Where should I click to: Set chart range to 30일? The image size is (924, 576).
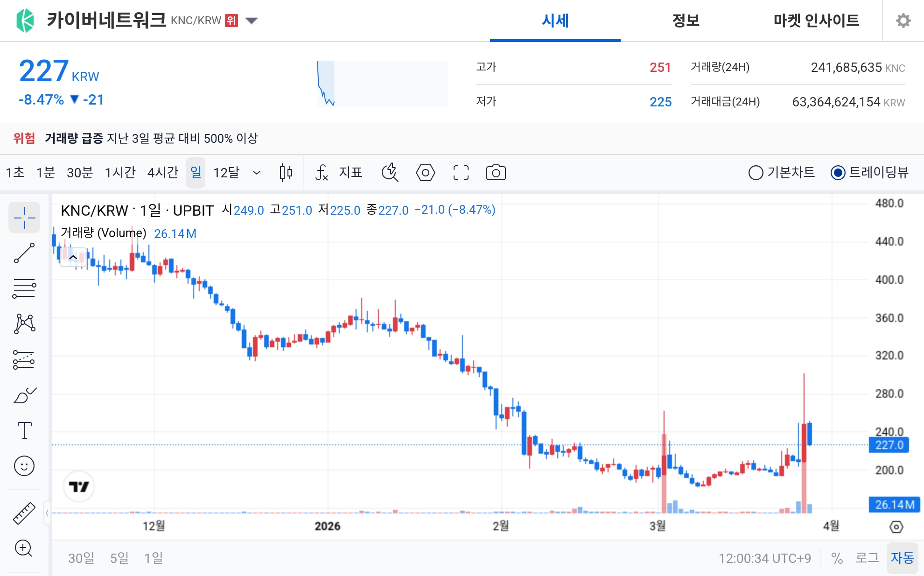[80, 558]
